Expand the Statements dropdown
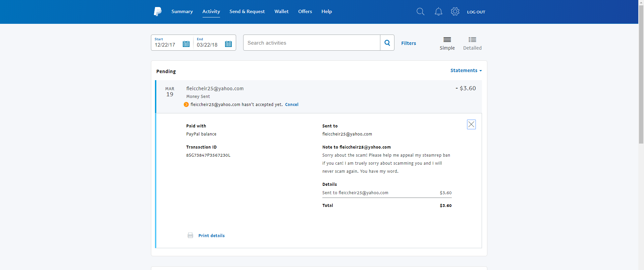Screen dimensions: 644x270 (x=466, y=70)
